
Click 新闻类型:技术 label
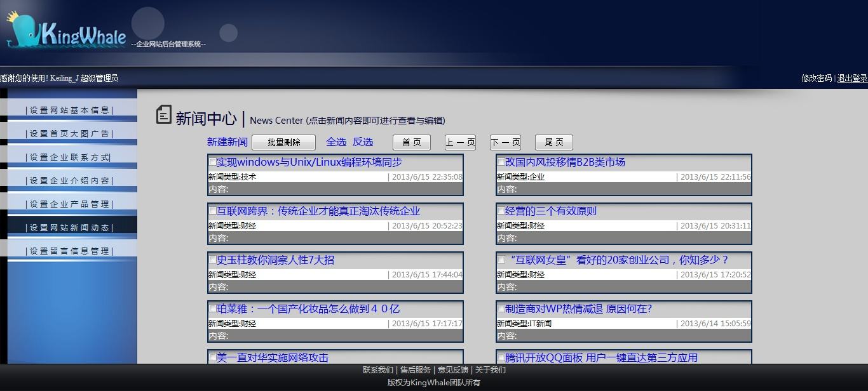tap(232, 177)
